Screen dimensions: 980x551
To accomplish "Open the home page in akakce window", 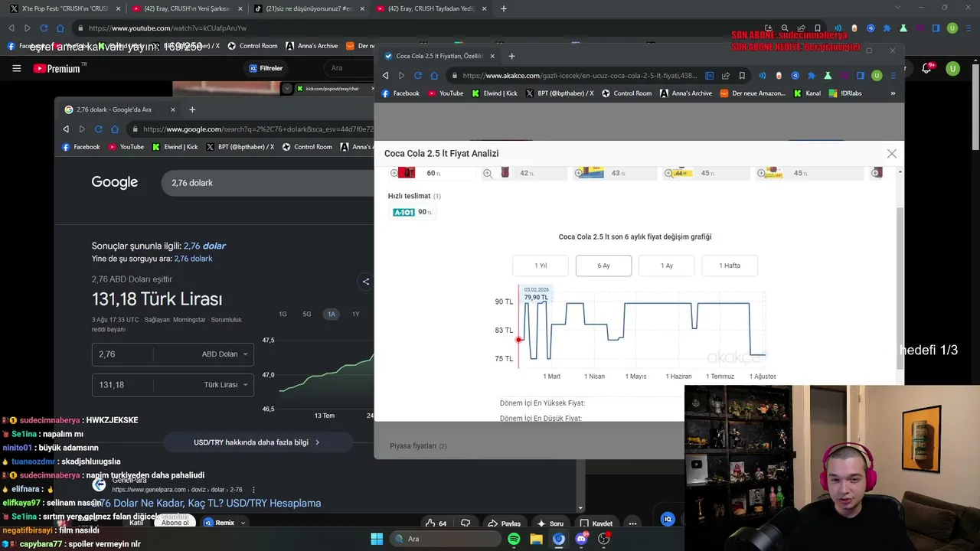I will tap(434, 76).
